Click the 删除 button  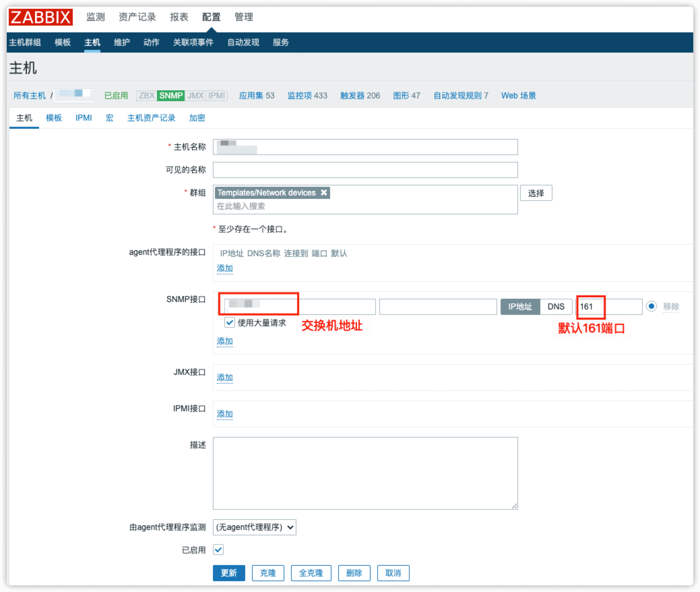[354, 573]
